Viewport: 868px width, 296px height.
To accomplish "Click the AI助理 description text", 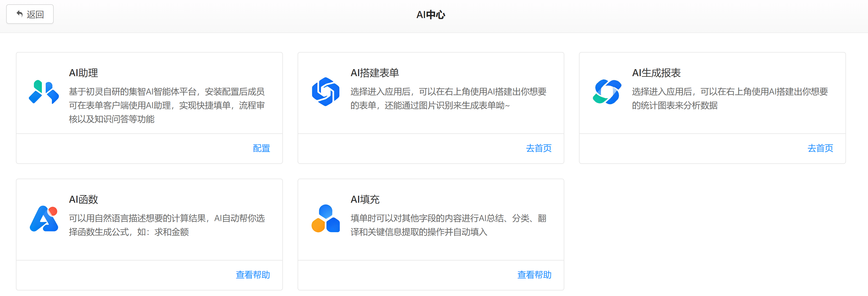I will [167, 105].
